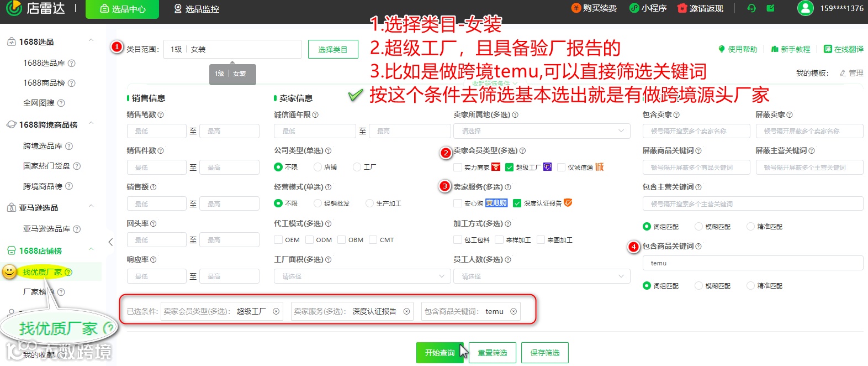Remove the 超级工厂 selected condition
Screen dimensions: 868x366
point(276,311)
